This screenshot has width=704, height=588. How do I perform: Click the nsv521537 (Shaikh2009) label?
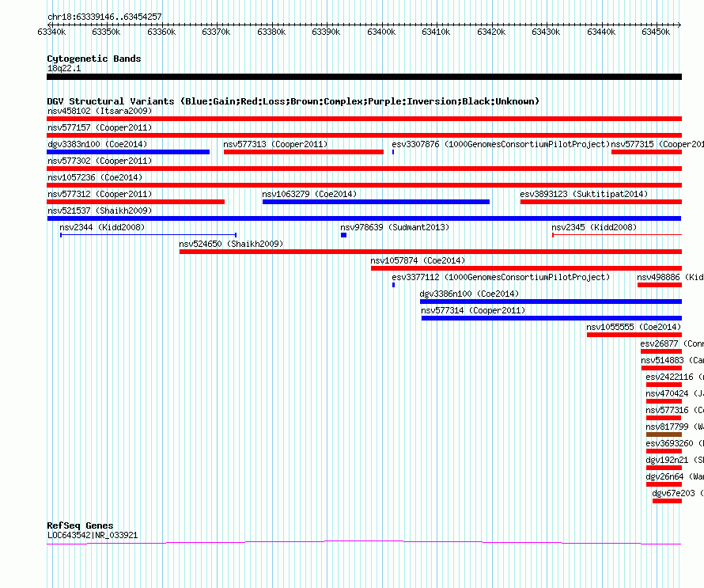click(x=100, y=211)
